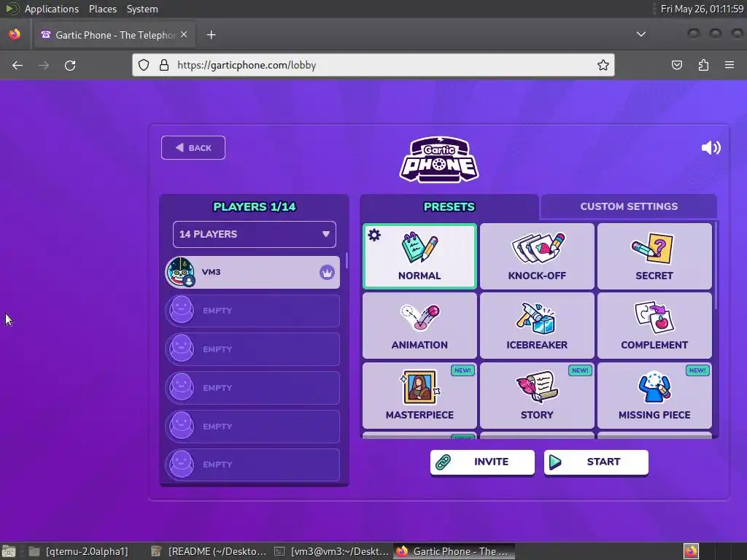Image resolution: width=747 pixels, height=560 pixels.
Task: Open the tracking protection shield icon
Action: tap(144, 65)
